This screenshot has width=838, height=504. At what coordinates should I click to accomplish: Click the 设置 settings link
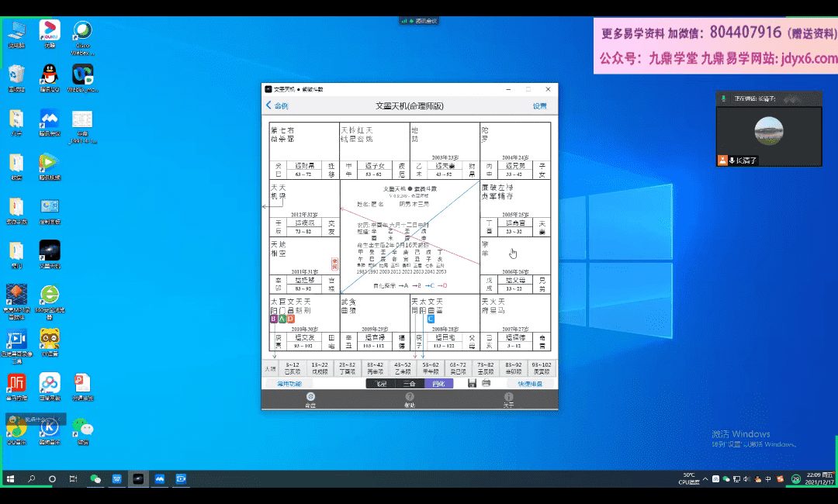point(539,105)
